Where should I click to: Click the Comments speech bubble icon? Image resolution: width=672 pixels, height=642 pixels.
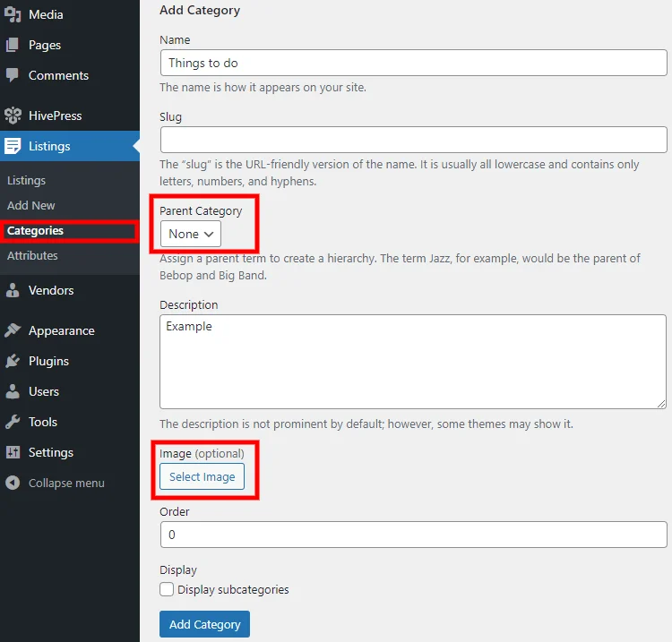[x=13, y=75]
